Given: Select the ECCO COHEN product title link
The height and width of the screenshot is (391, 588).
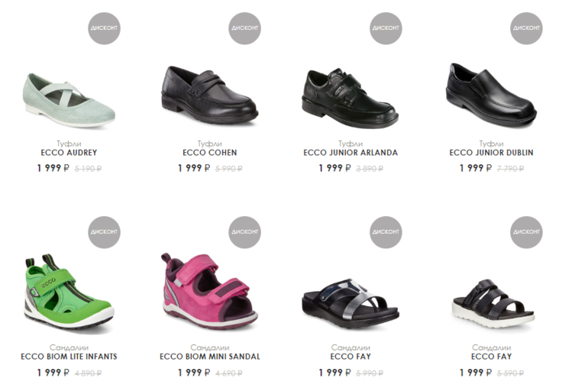Looking at the screenshot, I should pos(210,153).
